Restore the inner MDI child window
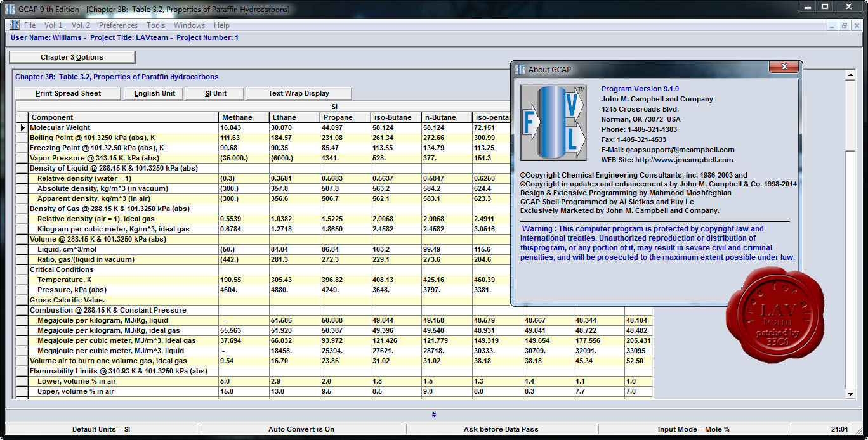868x440 pixels. click(x=845, y=25)
